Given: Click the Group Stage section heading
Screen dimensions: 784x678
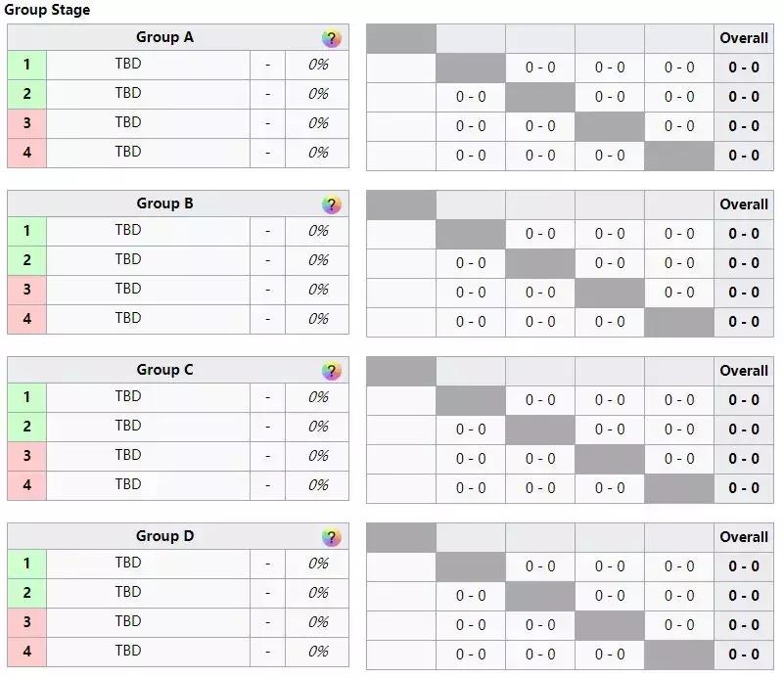Looking at the screenshot, I should (x=49, y=10).
